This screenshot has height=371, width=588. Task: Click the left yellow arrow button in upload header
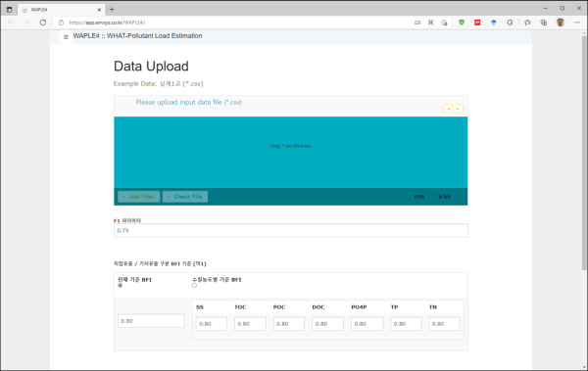click(449, 109)
